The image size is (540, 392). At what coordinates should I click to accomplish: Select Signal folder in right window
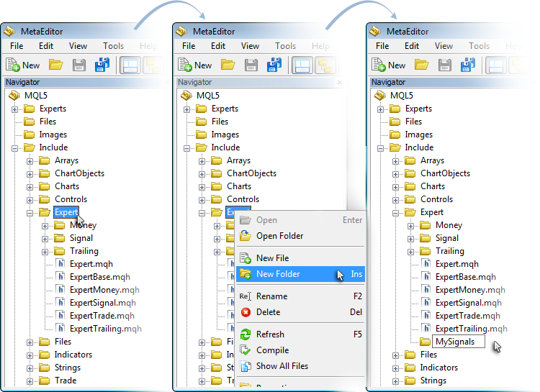click(447, 238)
